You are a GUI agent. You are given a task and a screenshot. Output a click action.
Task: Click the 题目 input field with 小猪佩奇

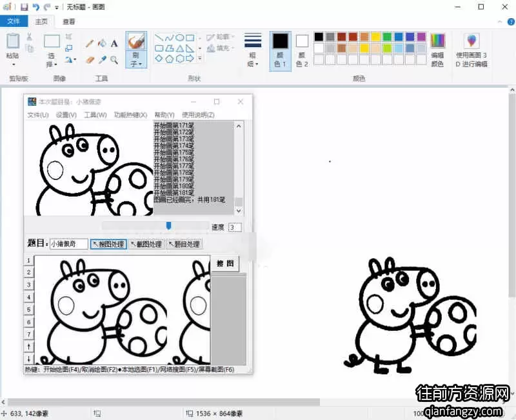point(69,244)
